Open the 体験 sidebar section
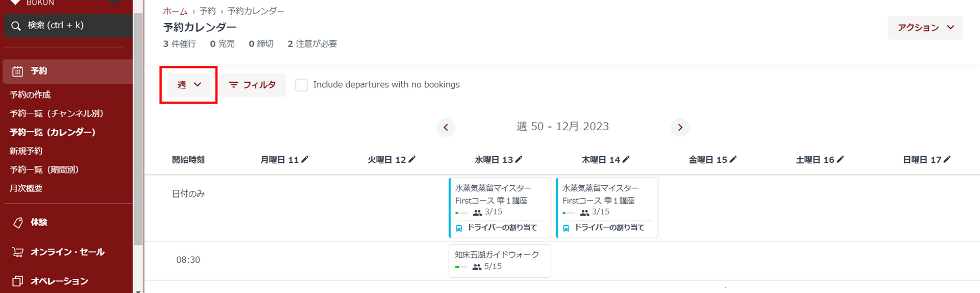980x293 pixels. (39, 222)
